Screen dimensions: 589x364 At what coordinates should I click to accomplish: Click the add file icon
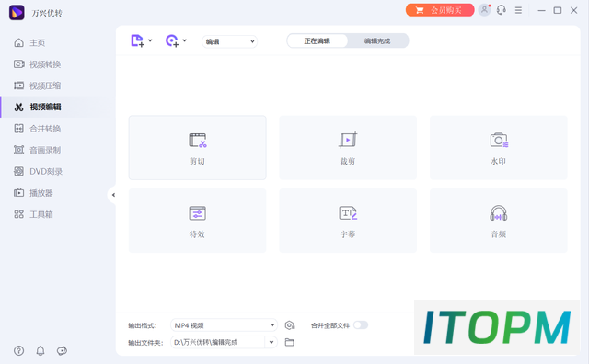coord(137,40)
